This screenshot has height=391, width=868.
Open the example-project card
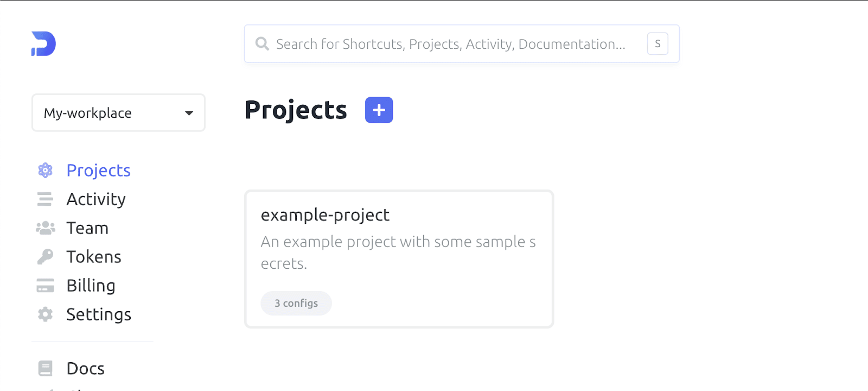pyautogui.click(x=399, y=258)
